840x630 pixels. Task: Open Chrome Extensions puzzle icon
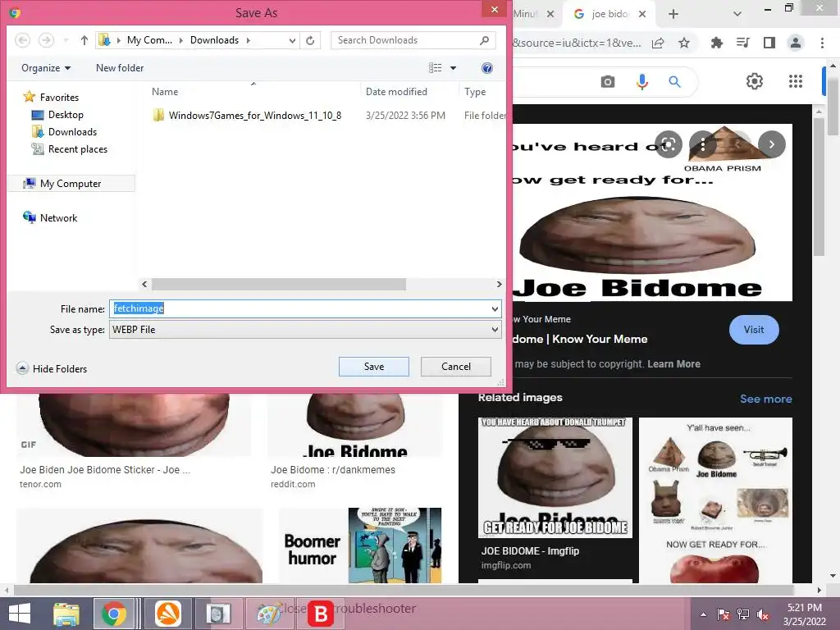[717, 43]
